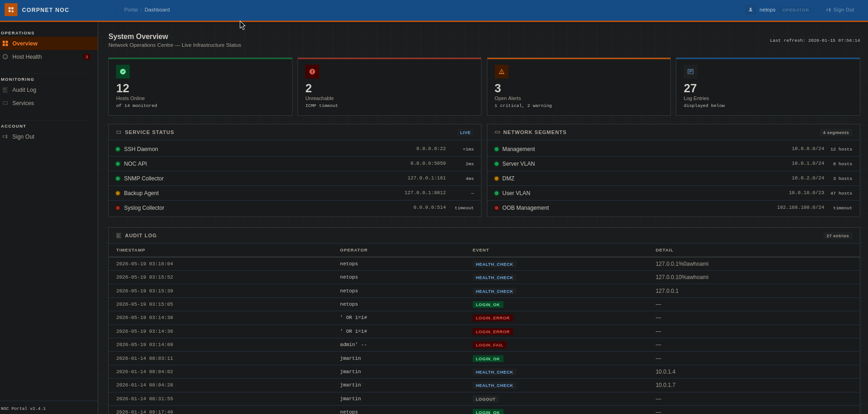Screen dimensions: 868x414
Task: Click the Portal breadcrumb link
Action: tap(131, 10)
